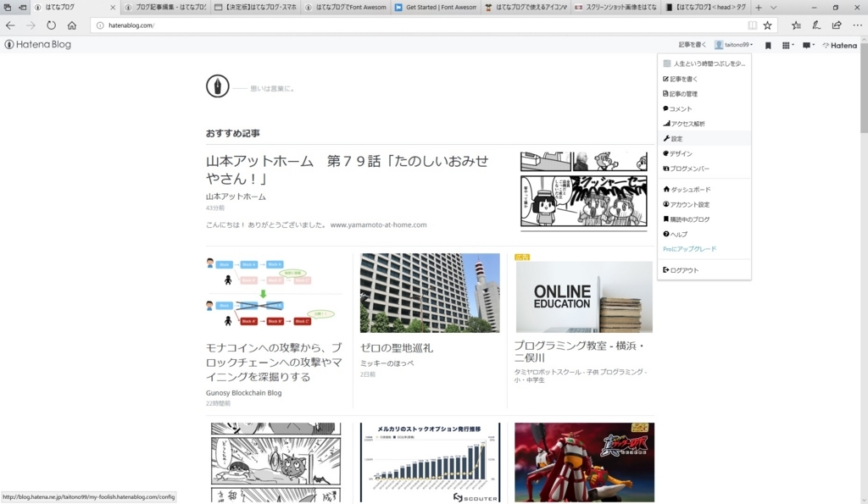Switch to はてなブログで使えるアイコン tab

tap(526, 8)
